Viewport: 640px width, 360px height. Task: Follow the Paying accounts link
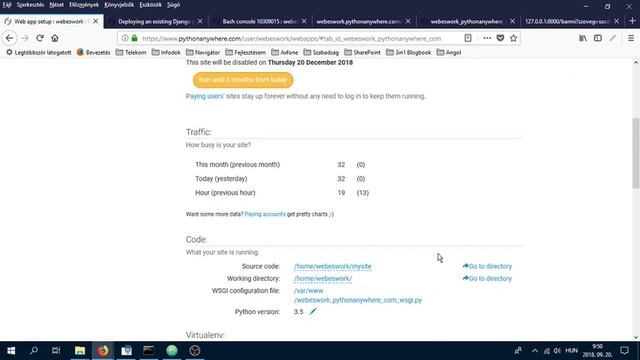(265, 214)
